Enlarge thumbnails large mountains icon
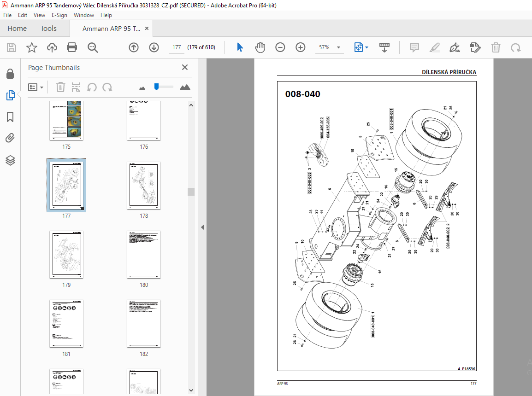The height and width of the screenshot is (396, 532). tap(185, 87)
